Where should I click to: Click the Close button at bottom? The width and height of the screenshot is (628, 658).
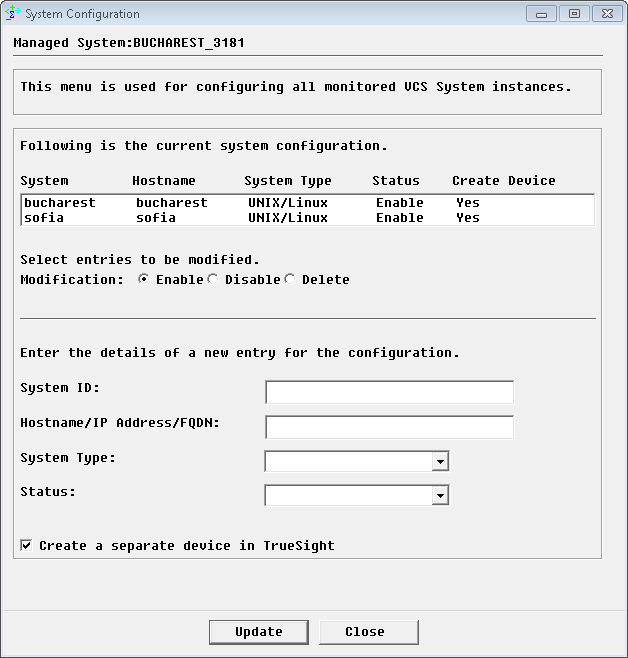365,632
